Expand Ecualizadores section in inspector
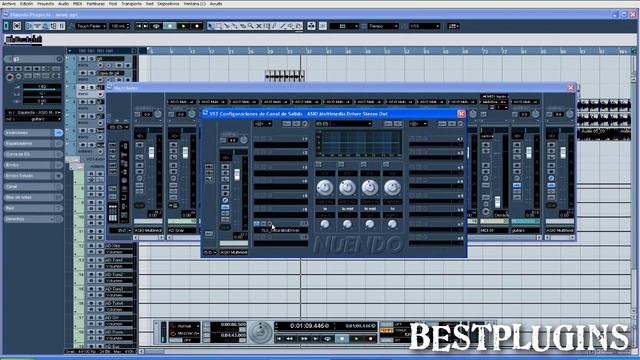Image resolution: width=640 pixels, height=360 pixels. (33, 144)
